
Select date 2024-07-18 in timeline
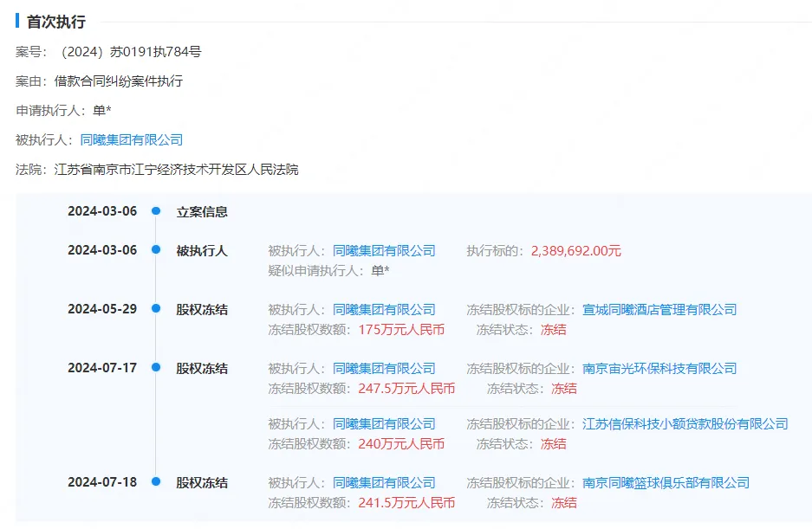tap(102, 482)
